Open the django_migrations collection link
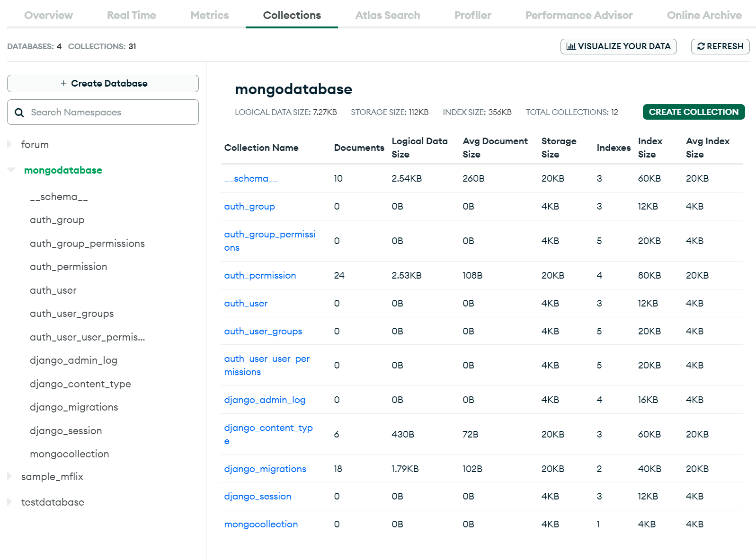 coord(265,469)
